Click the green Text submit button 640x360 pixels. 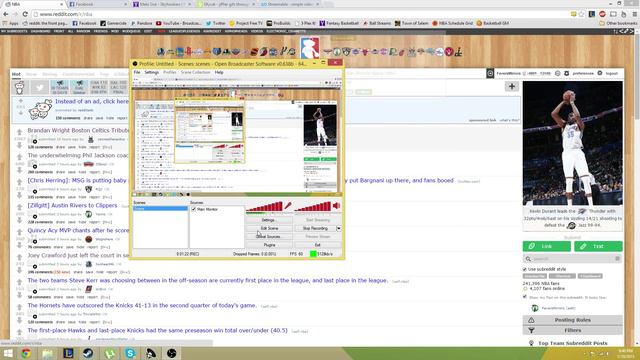pos(598,246)
